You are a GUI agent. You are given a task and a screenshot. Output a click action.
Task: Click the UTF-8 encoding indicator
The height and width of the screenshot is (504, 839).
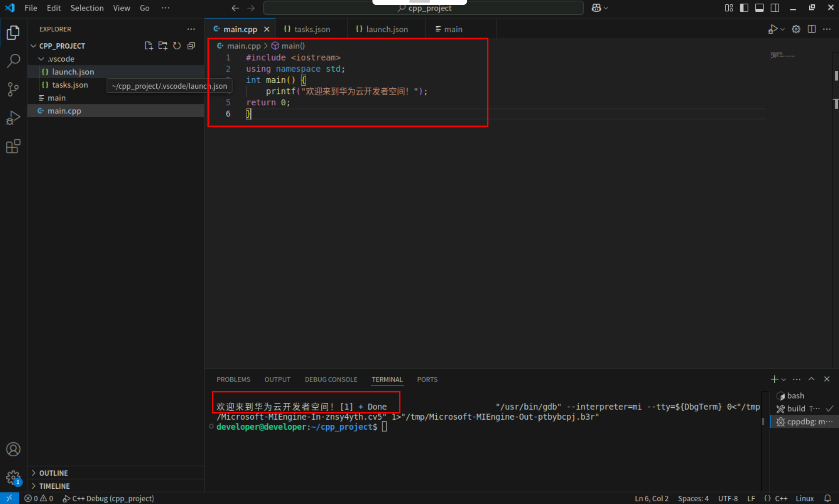point(728,498)
